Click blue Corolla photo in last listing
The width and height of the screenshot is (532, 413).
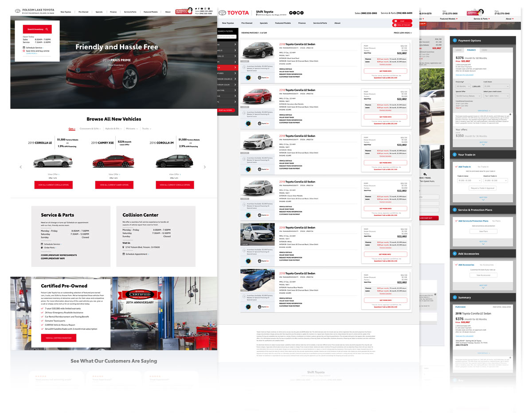[258, 281]
